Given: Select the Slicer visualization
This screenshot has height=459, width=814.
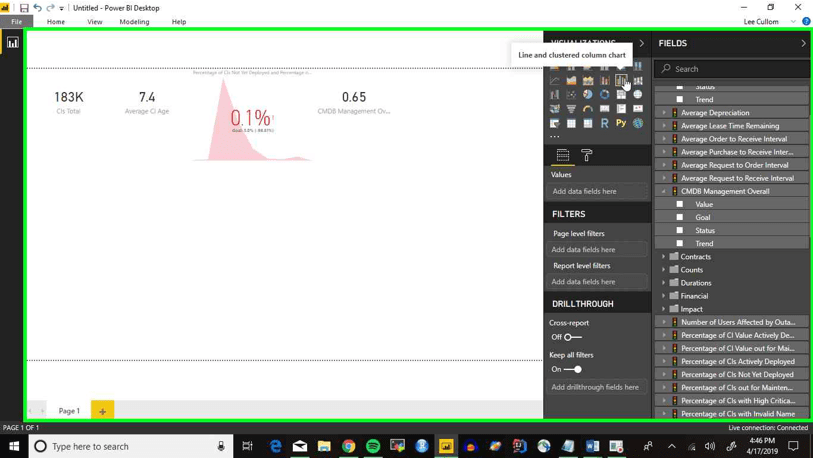Looking at the screenshot, I should (x=555, y=124).
